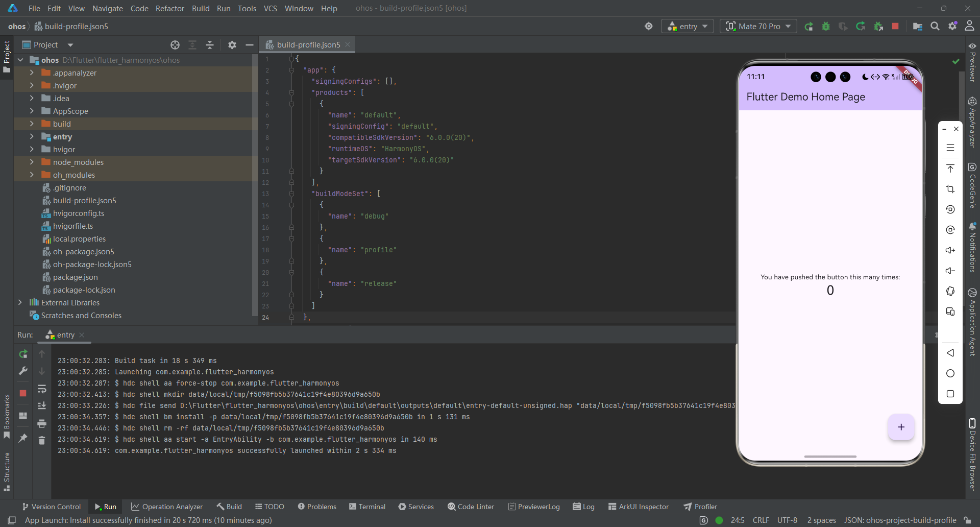980x527 pixels.
Task: Click Project tree vertical scrollbar
Action: [x=255, y=184]
